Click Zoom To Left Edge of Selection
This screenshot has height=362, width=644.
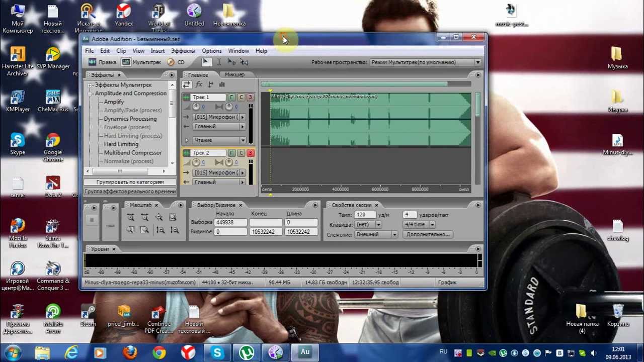pyautogui.click(x=130, y=230)
